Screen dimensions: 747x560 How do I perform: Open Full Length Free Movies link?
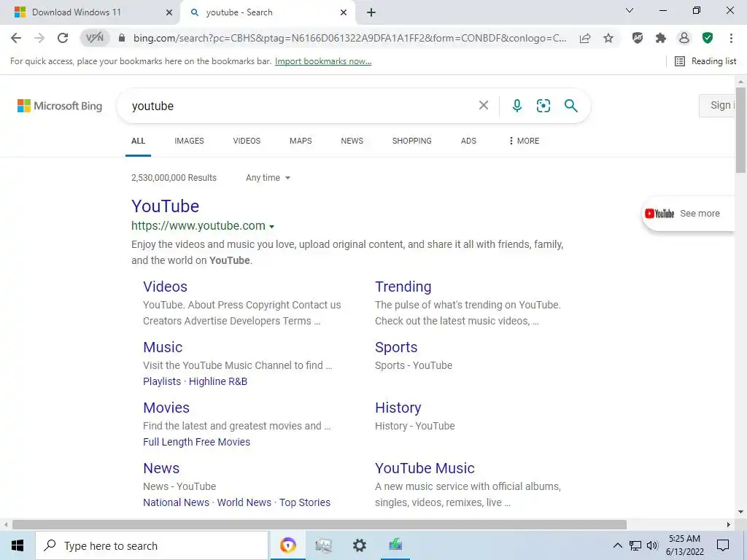coord(196,442)
